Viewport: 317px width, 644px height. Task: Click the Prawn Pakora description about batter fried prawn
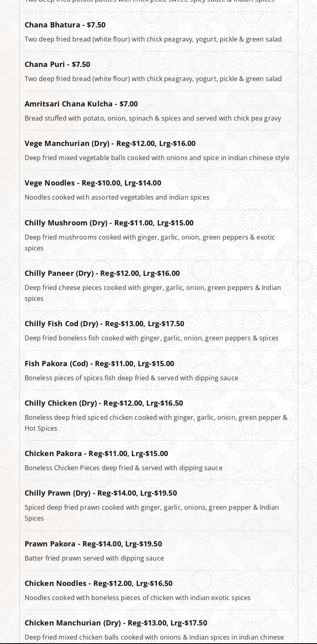[94, 558]
